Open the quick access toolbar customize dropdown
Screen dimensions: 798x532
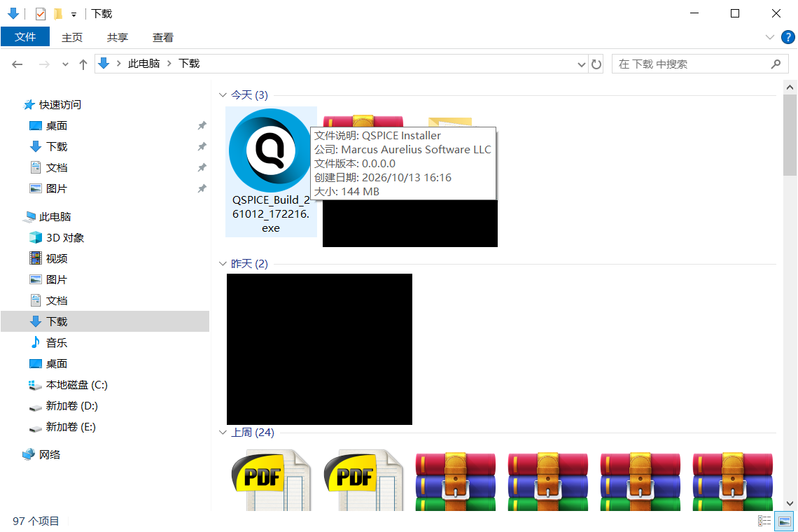[x=73, y=15]
